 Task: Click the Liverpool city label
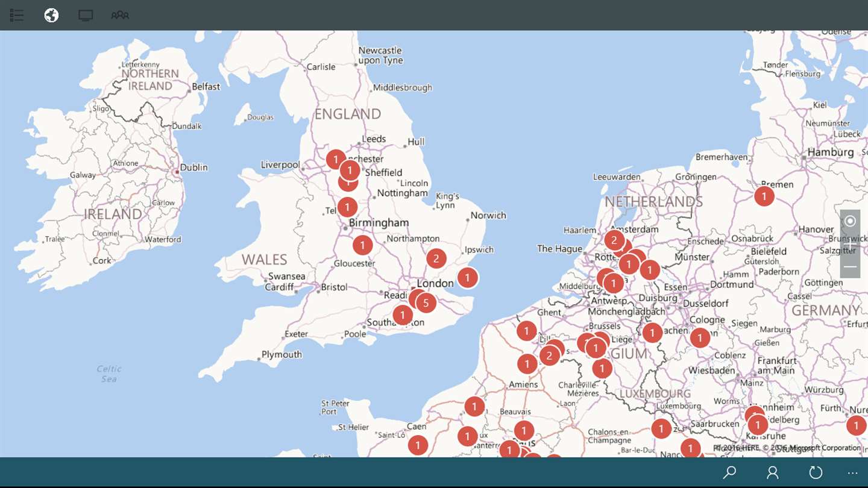(280, 165)
